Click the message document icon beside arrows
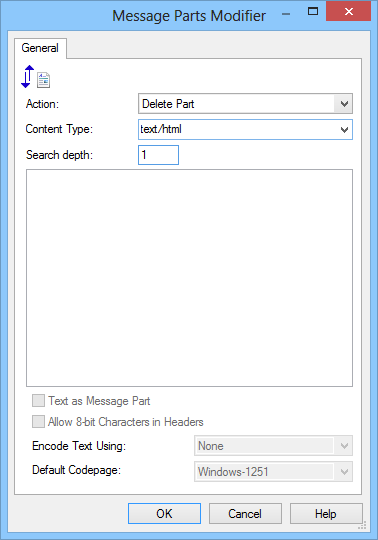The image size is (378, 540). [x=44, y=80]
